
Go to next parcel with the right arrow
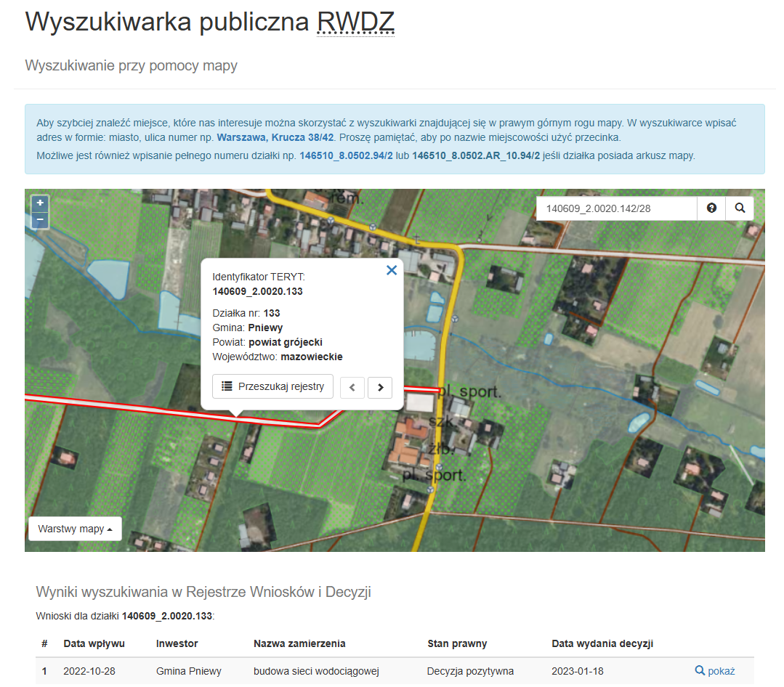(x=380, y=386)
